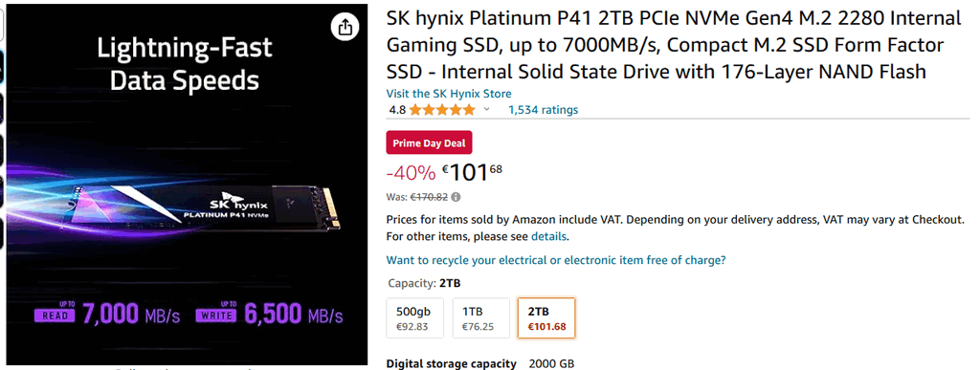This screenshot has width=980, height=370.
Task: Choose the 1TB capacity option
Action: 480,318
